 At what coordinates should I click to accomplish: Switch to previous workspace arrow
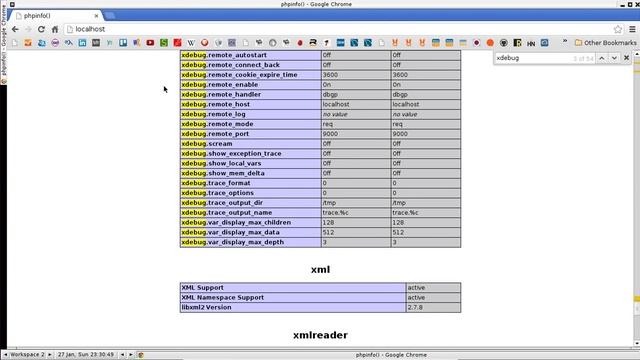[5, 355]
